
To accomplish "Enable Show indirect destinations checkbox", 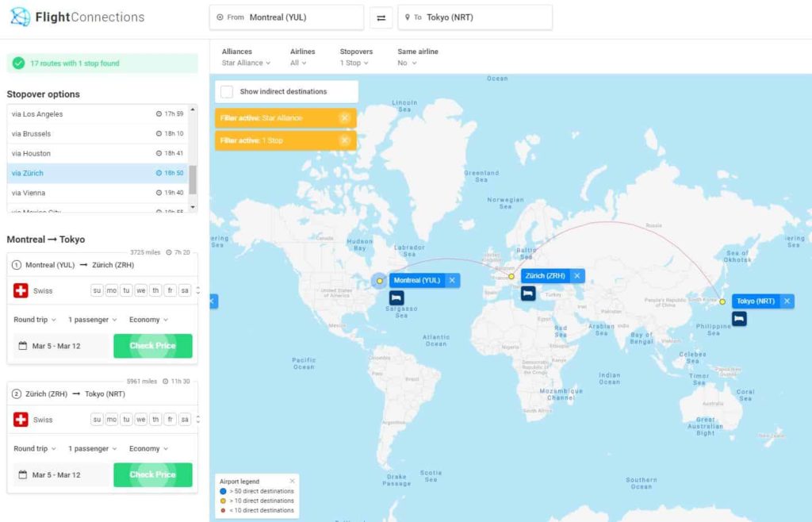I will (228, 91).
